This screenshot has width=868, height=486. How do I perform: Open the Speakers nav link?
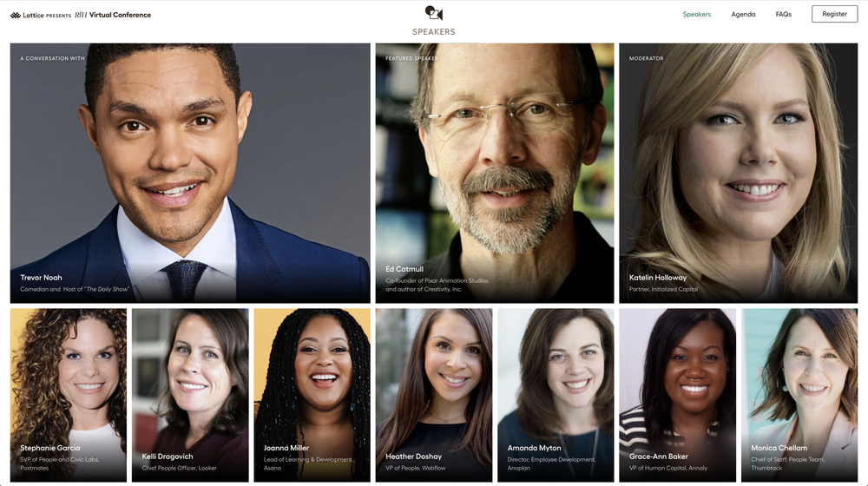coord(696,15)
